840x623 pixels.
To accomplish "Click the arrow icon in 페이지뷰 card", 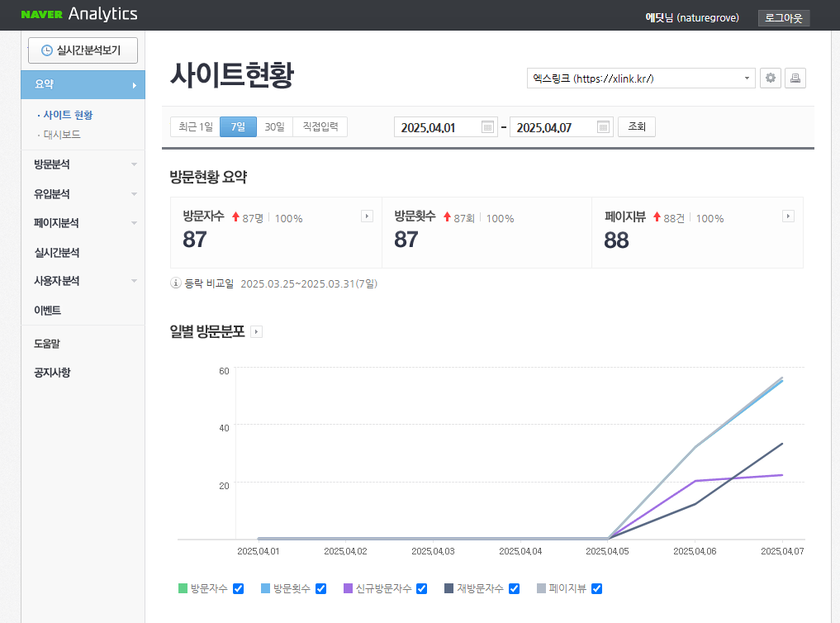I will click(788, 216).
